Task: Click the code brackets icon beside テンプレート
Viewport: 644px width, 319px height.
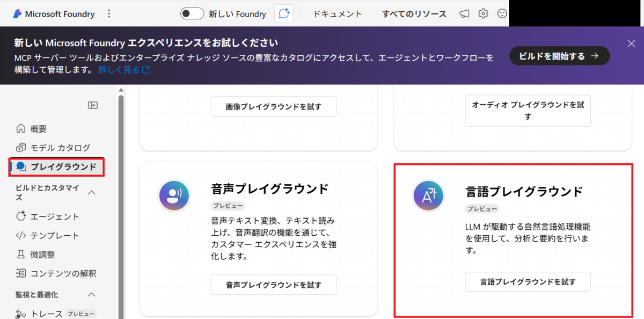Action: 21,236
